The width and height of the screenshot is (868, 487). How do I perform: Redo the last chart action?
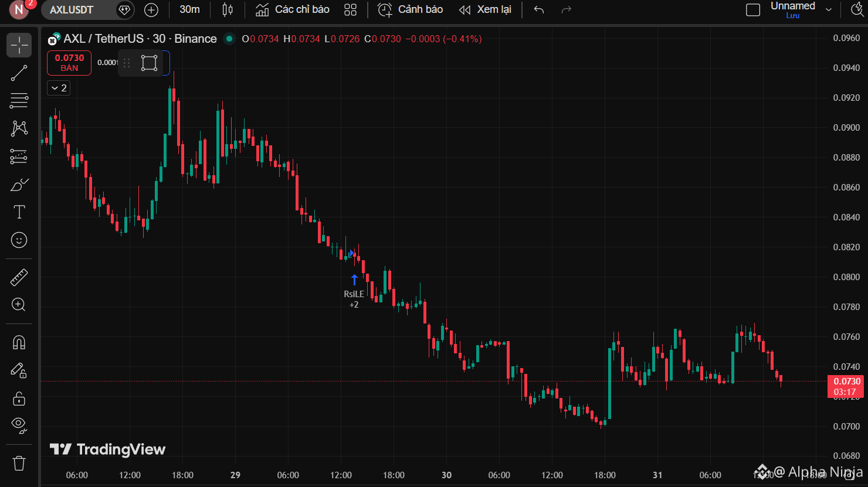[x=566, y=10]
